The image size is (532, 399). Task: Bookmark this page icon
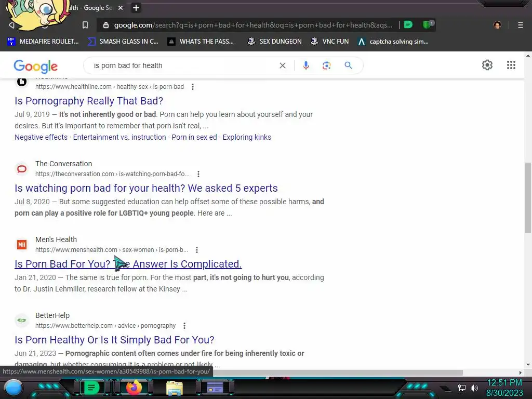tap(85, 25)
